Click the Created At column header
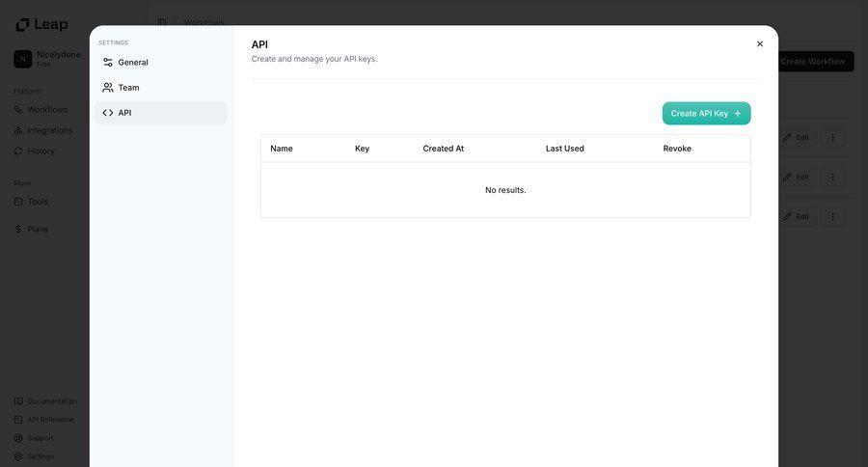This screenshot has height=467, width=868. click(x=444, y=149)
